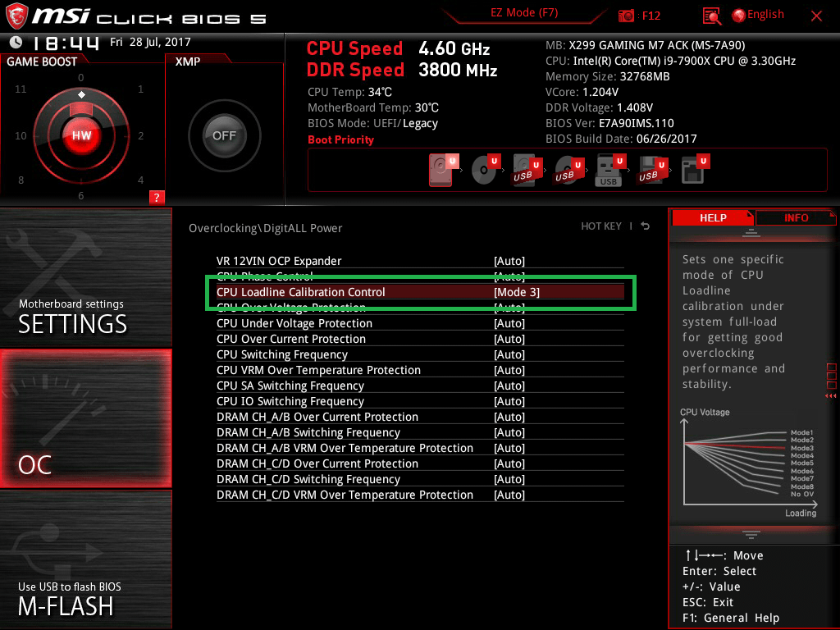Select DRAM CH_A/B Switching Frequency label

click(308, 431)
